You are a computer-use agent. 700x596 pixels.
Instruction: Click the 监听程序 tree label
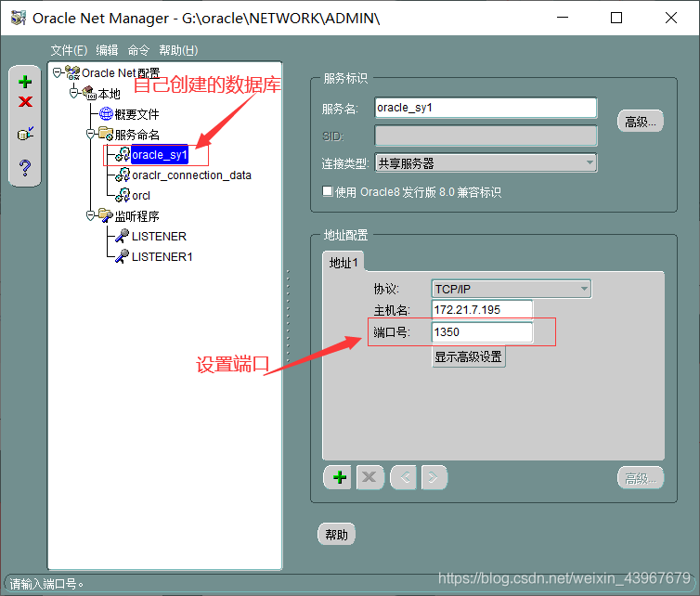[x=136, y=216]
